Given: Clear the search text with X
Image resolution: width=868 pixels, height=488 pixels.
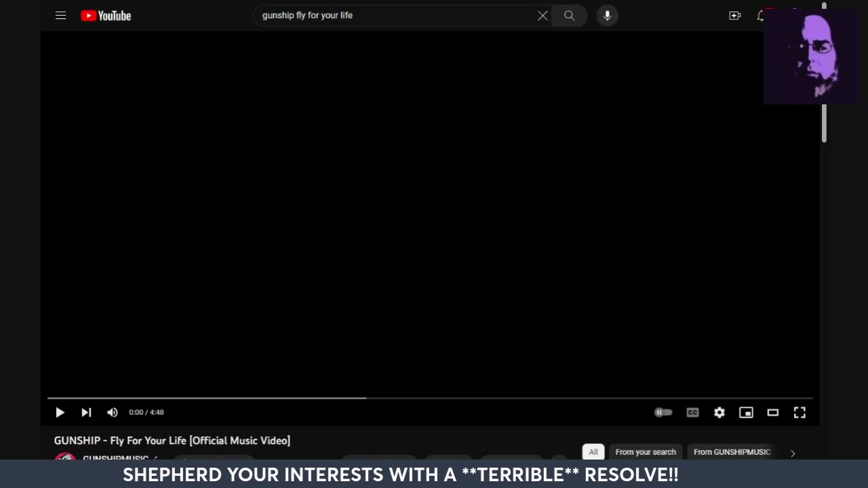Looking at the screenshot, I should coord(542,16).
